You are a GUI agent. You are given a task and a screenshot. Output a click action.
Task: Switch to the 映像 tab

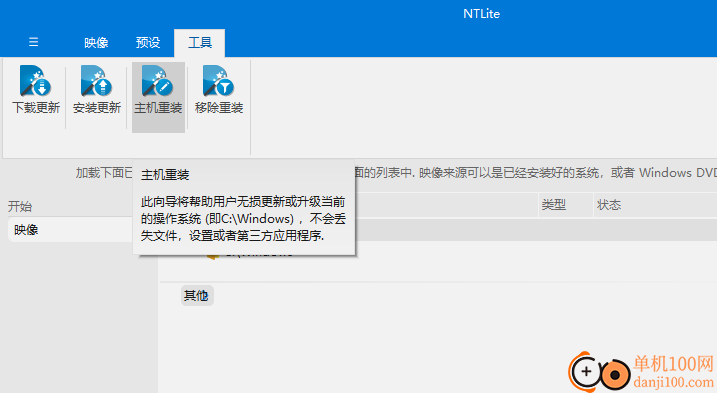coord(96,43)
